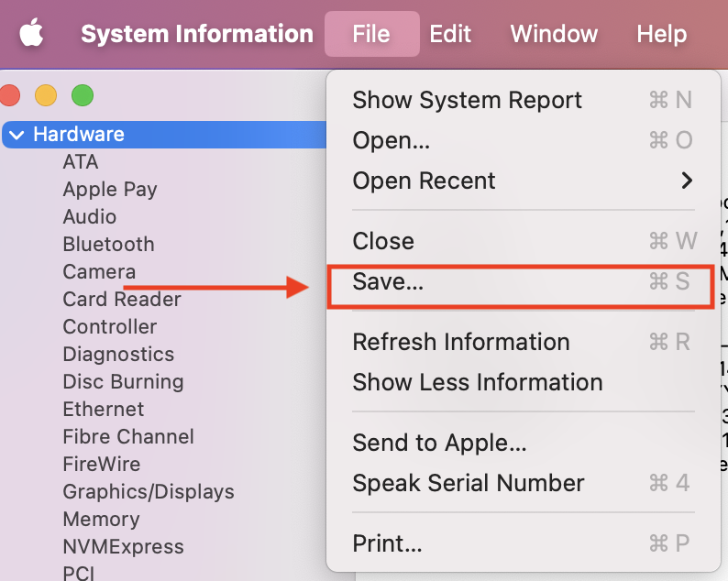Select Camera in the sidebar

99,272
